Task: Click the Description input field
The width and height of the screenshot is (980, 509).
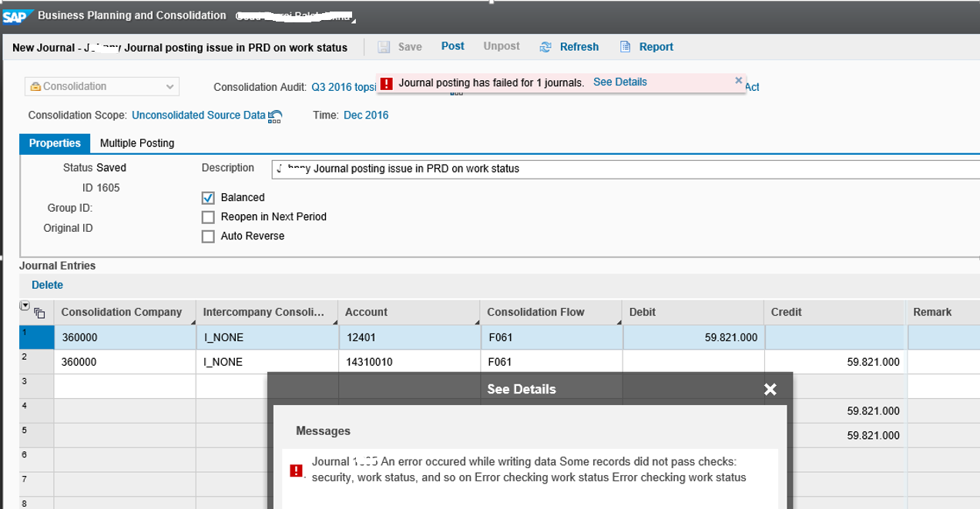Action: pos(626,169)
